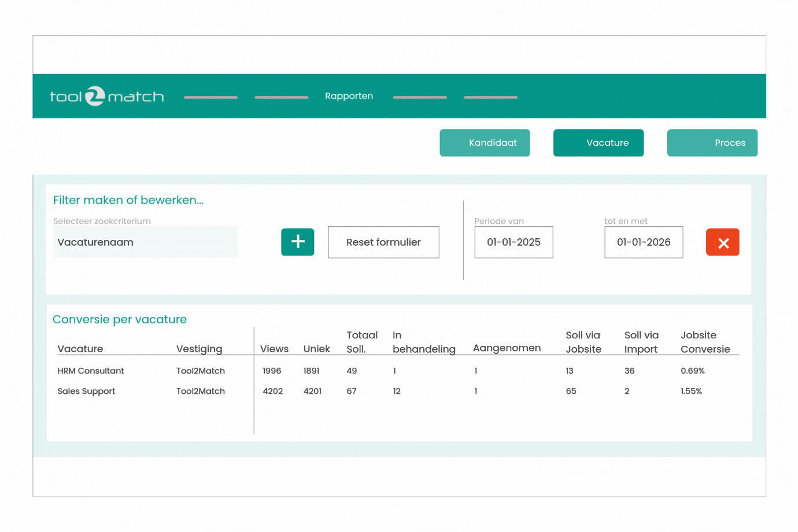Click the tool2match logo
Image resolution: width=798 pixels, height=532 pixels.
click(x=106, y=96)
